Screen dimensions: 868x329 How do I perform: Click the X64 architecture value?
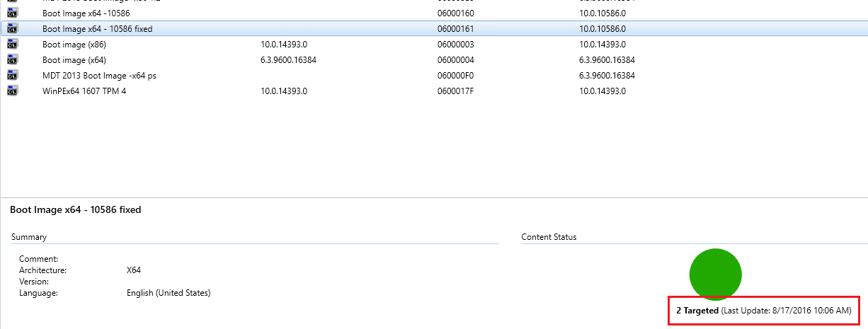click(135, 270)
